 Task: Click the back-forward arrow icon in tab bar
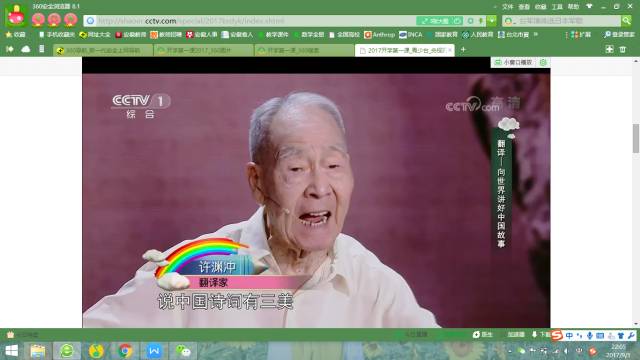click(10, 49)
